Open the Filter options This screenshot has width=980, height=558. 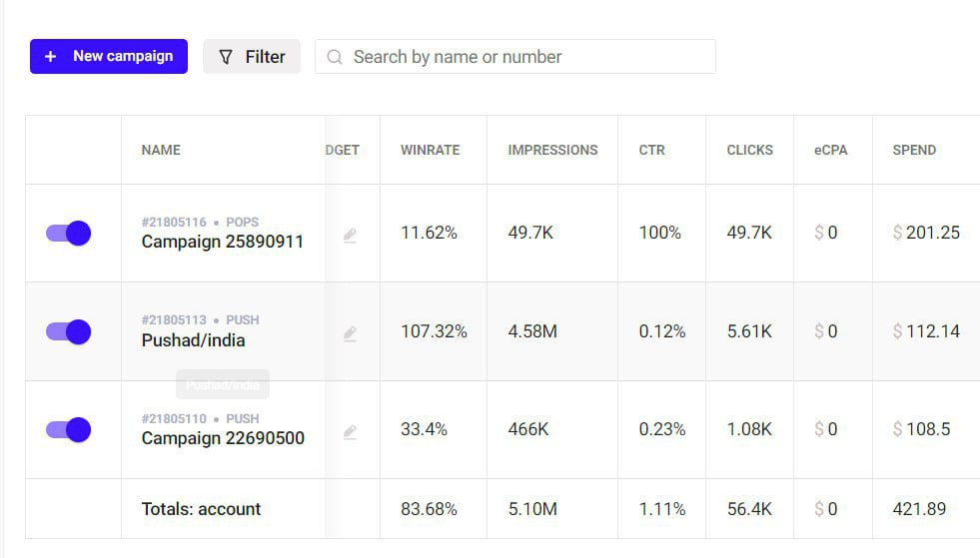tap(252, 57)
